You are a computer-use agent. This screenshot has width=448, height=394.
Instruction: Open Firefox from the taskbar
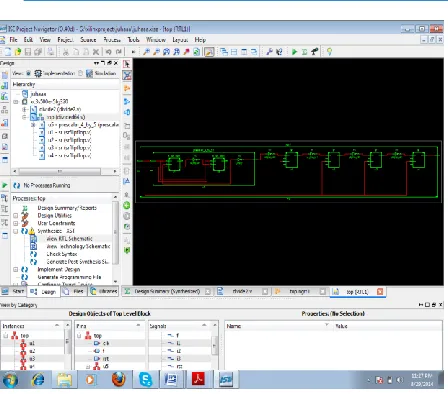(x=118, y=379)
